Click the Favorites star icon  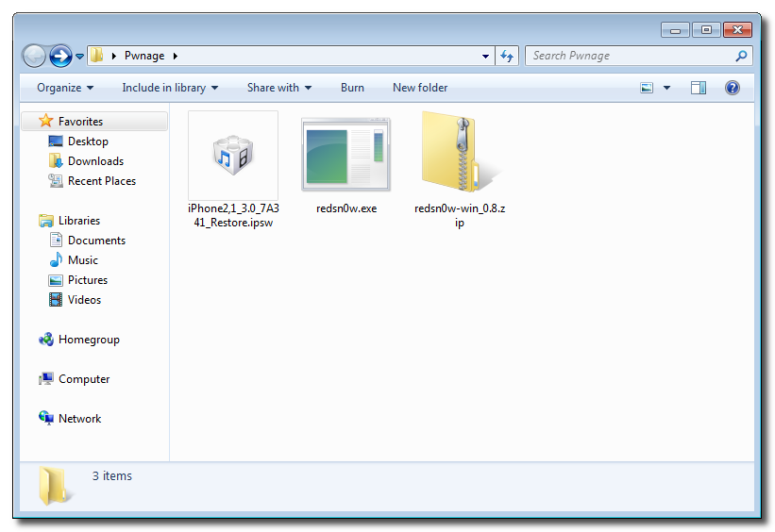pos(46,121)
